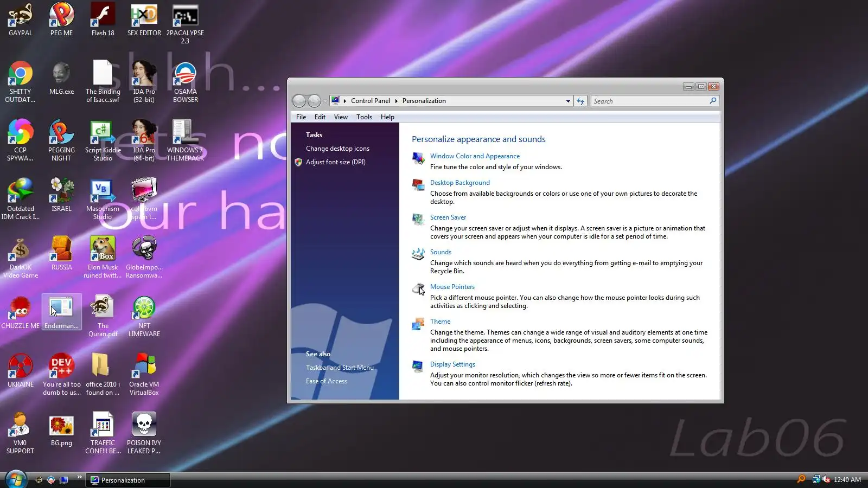
Task: Select the Outdated IDM Crack desktop icon
Action: [20, 199]
